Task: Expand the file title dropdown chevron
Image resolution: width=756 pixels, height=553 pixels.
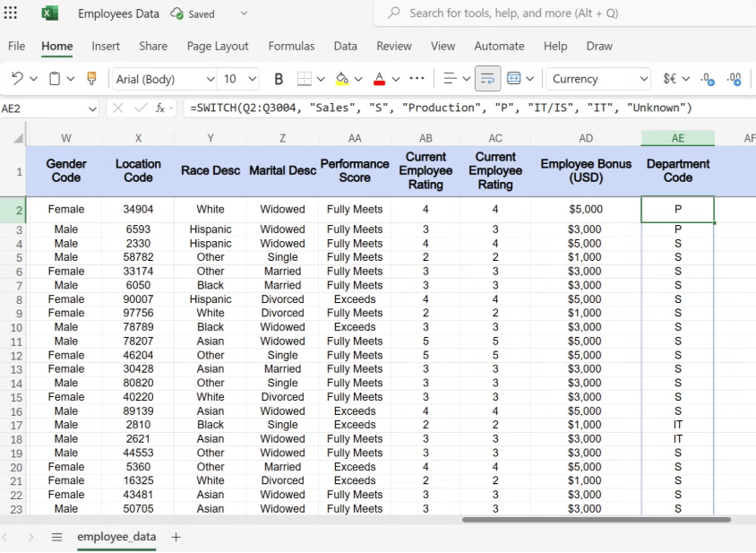Action: pyautogui.click(x=244, y=13)
